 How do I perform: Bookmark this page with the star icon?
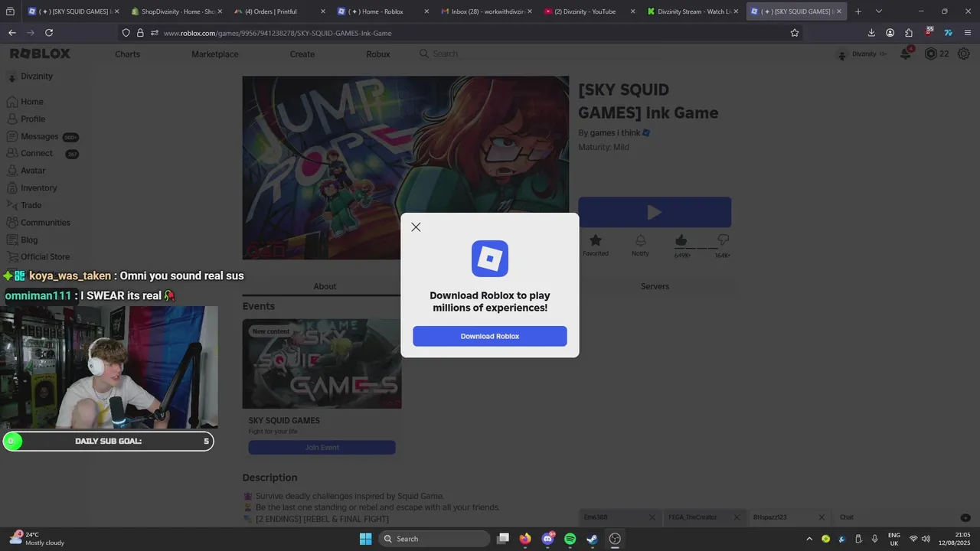pyautogui.click(x=795, y=33)
